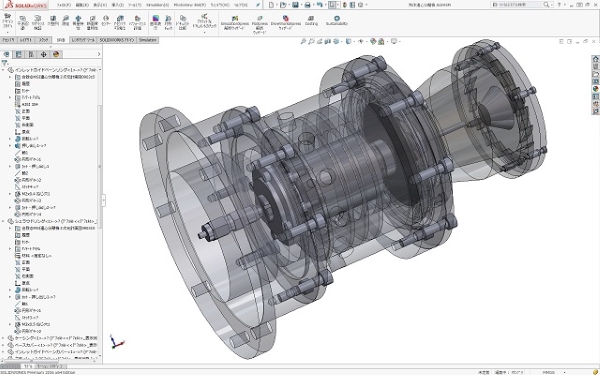600x375 pixels.
Task: Open DriveWorksXpress wizard
Action: 285,22
